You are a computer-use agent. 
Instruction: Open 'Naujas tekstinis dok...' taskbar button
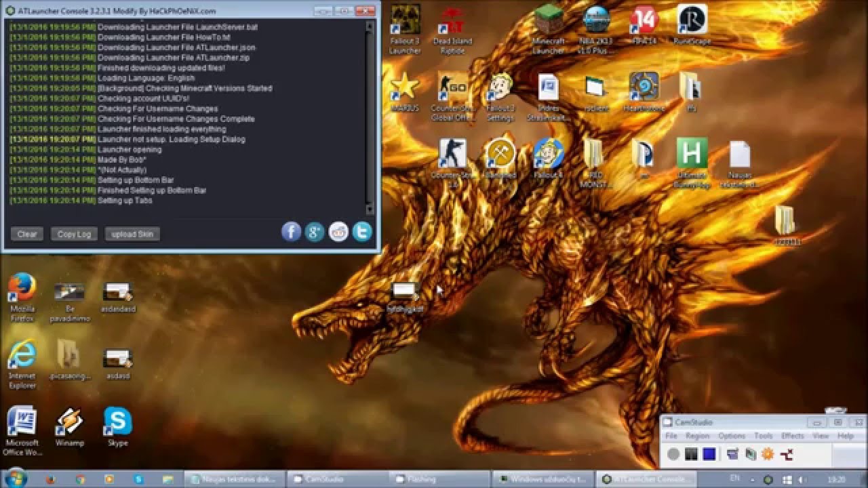pyautogui.click(x=234, y=479)
